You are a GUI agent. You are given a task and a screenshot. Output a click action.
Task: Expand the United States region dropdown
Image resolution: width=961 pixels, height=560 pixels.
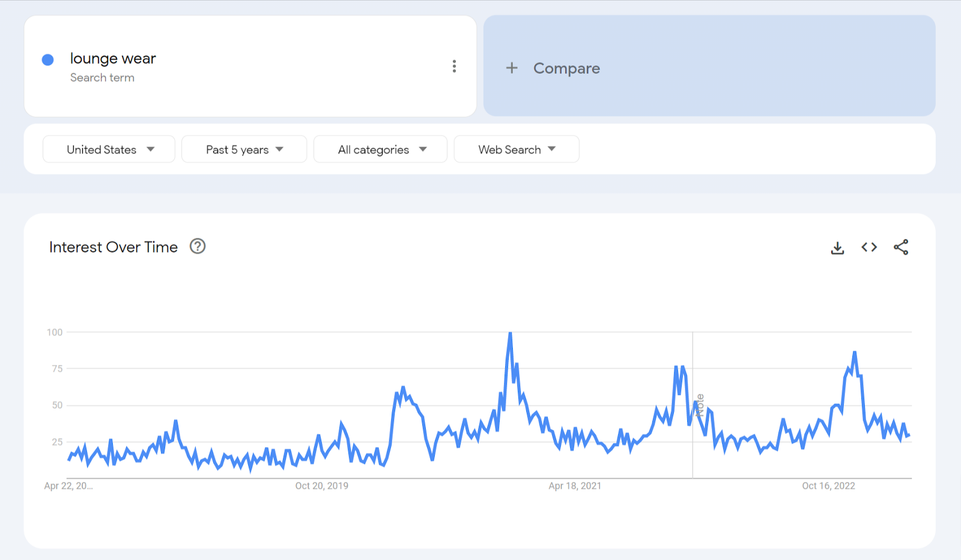click(x=109, y=149)
